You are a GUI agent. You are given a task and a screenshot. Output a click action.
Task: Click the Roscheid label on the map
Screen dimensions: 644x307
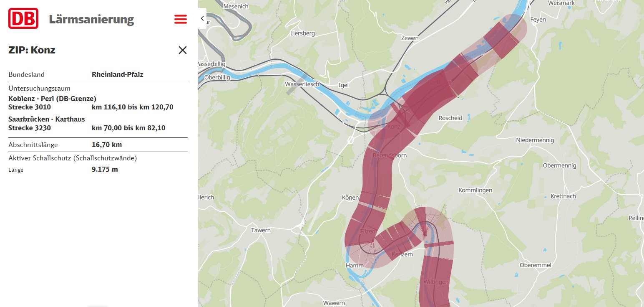tap(450, 118)
